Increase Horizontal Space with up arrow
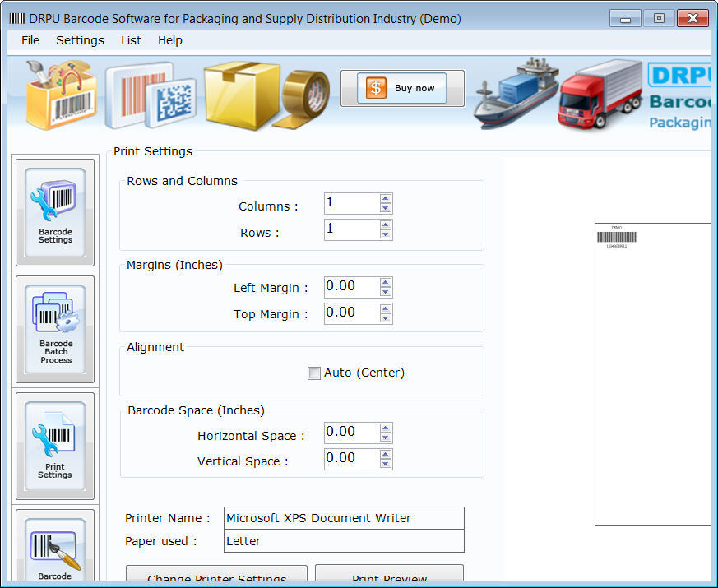 (386, 428)
